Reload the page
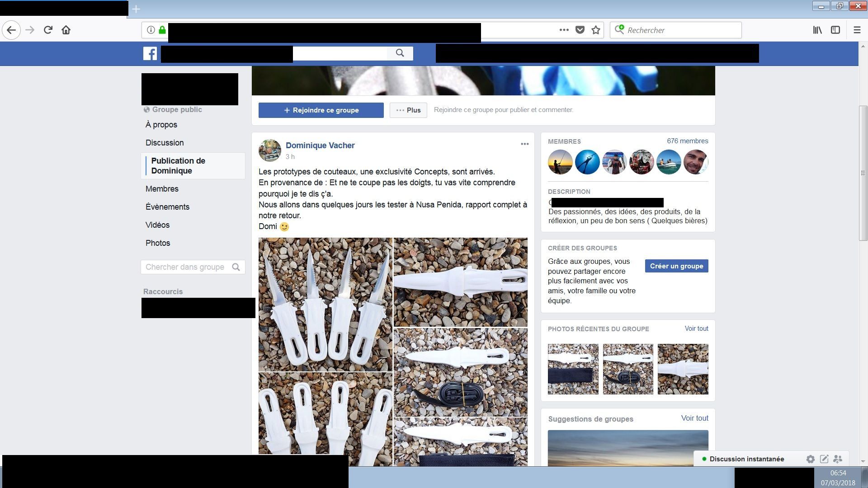868x488 pixels. (48, 30)
